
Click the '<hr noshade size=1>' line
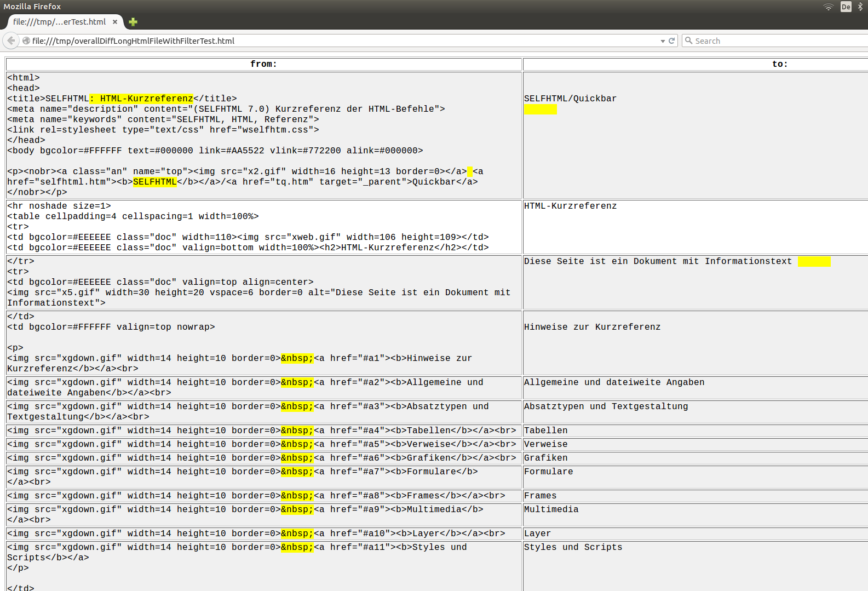pos(59,206)
